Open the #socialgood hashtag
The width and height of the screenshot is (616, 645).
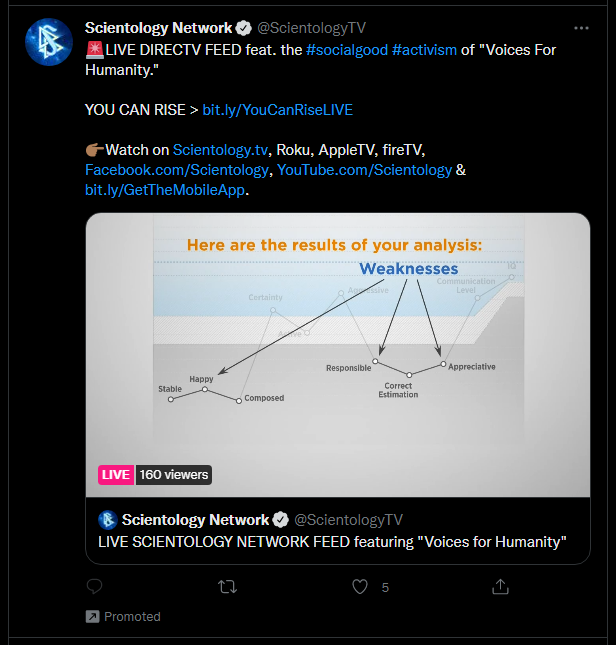point(347,50)
